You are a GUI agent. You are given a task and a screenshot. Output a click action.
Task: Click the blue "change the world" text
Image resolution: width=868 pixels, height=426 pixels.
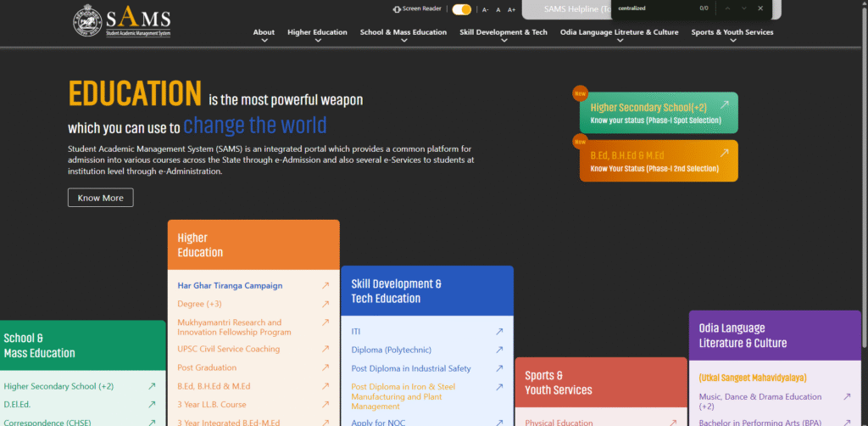(x=255, y=126)
